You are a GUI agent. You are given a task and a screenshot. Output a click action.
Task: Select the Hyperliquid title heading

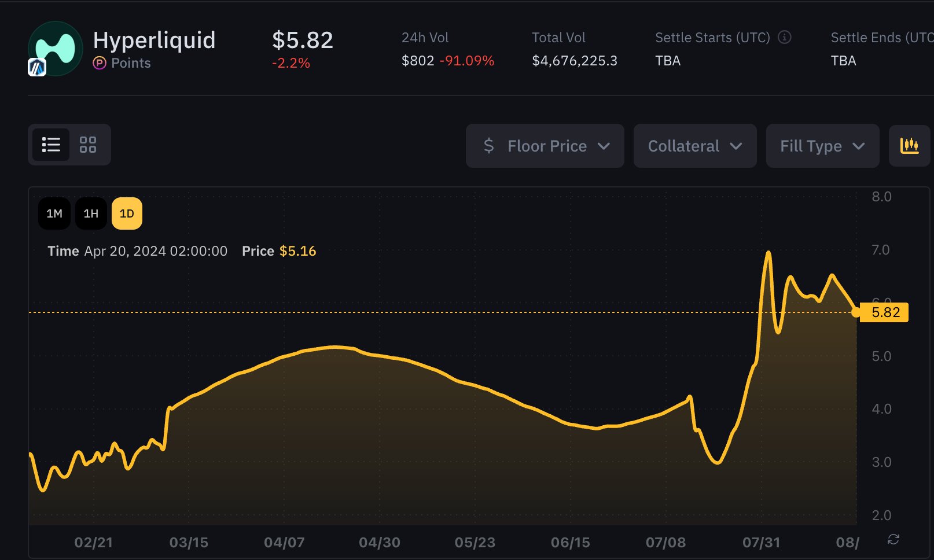pyautogui.click(x=155, y=41)
